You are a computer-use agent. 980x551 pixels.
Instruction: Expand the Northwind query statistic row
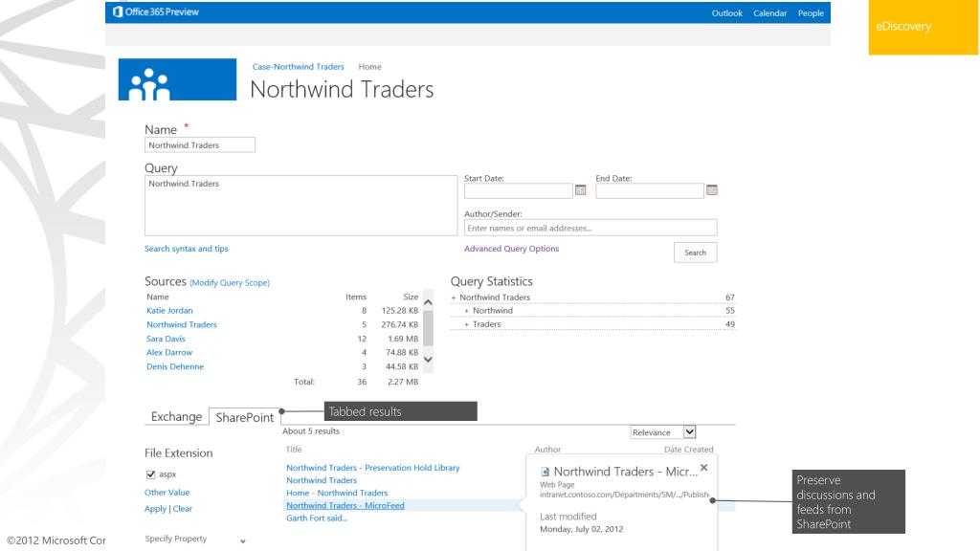click(466, 311)
